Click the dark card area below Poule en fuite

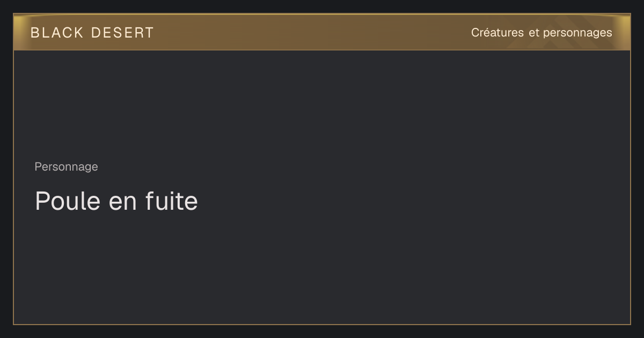pos(322,268)
